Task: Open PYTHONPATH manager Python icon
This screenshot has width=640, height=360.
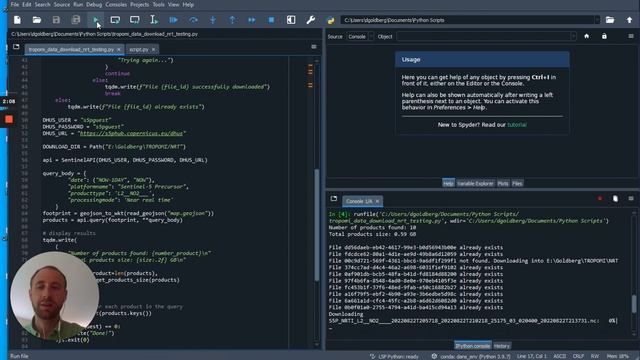Action: [330, 20]
